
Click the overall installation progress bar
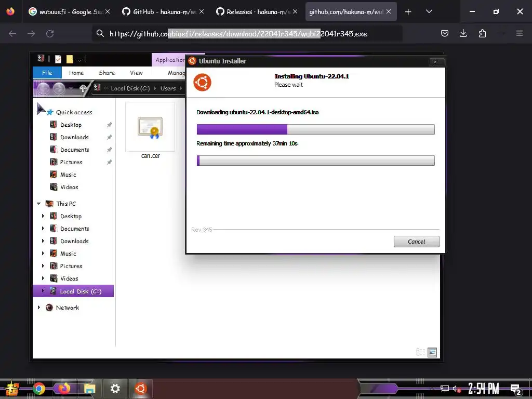(x=315, y=161)
